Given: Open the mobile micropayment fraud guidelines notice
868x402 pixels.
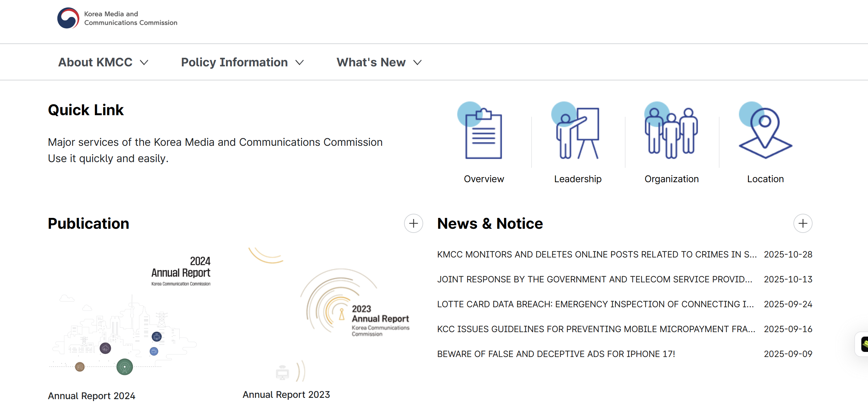Looking at the screenshot, I should click(596, 329).
